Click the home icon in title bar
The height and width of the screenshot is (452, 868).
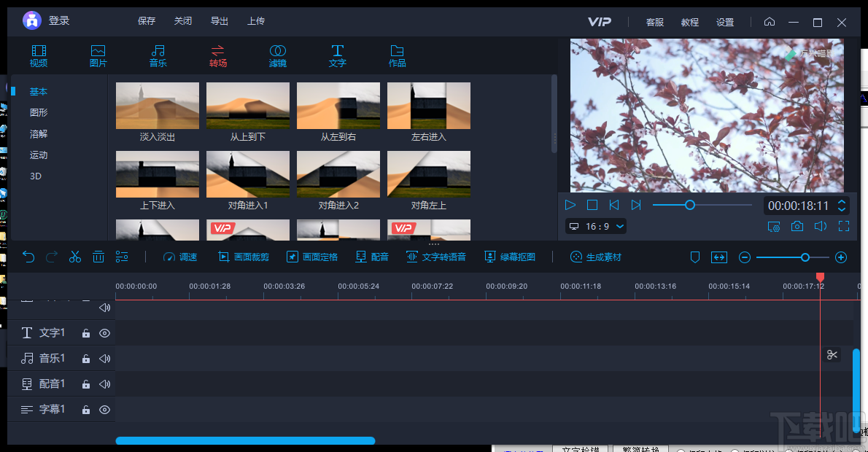click(770, 22)
